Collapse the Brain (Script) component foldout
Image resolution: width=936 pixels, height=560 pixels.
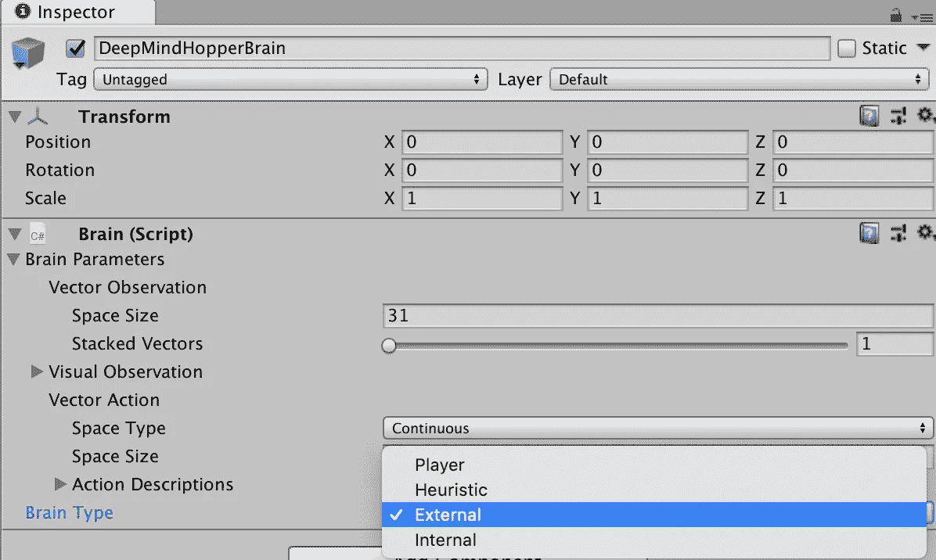point(15,235)
